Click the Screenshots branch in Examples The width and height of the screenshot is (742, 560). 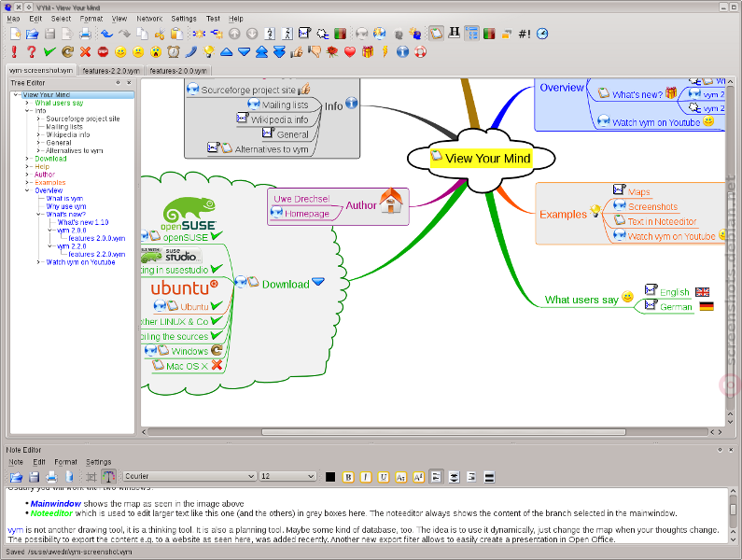click(652, 206)
